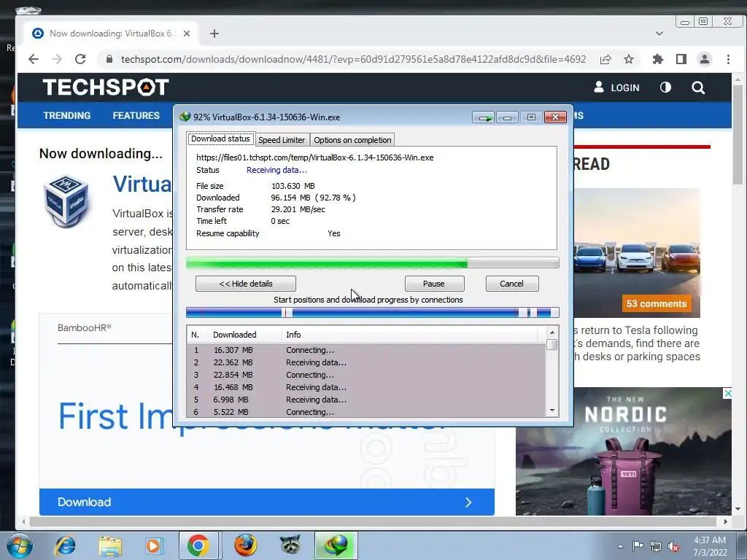The height and width of the screenshot is (560, 747).
Task: Select connection row 6 with 5.522 MB
Action: tap(366, 412)
